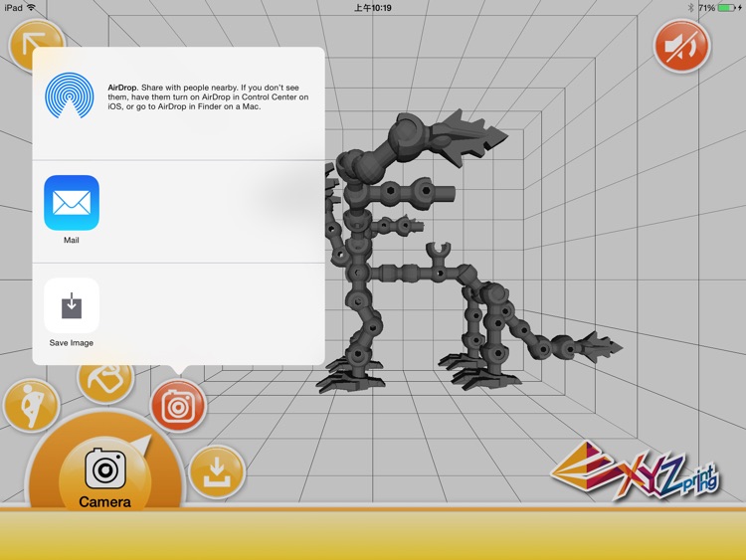Select the 3D dinosaur skeleton model
Screen dimensions: 746x560
click(x=468, y=253)
